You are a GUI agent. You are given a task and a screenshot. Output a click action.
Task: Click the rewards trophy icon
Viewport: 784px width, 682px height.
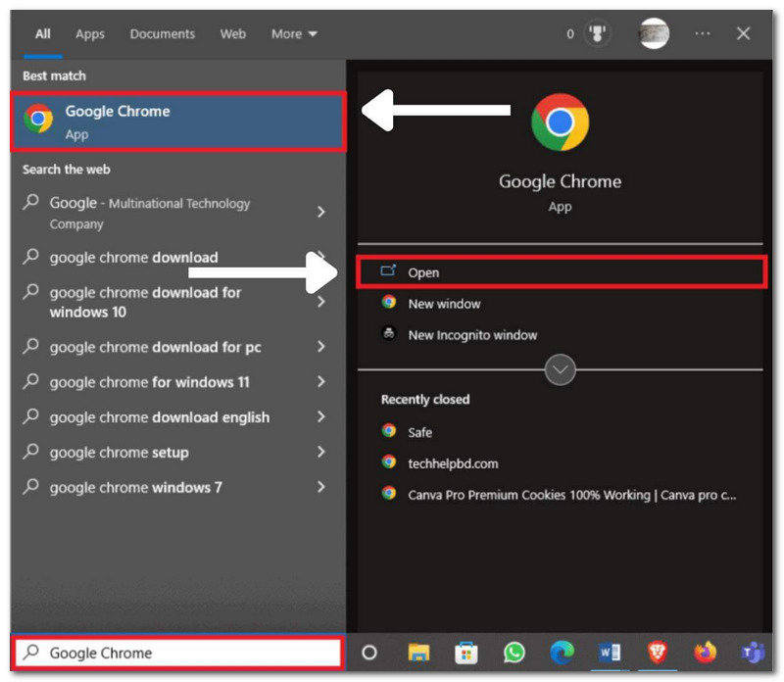597,34
